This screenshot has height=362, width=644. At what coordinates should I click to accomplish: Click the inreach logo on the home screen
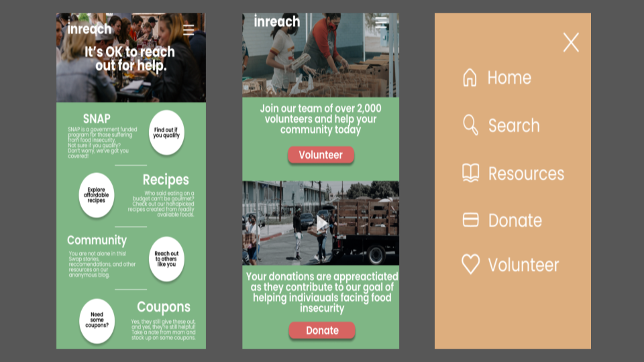(x=89, y=29)
